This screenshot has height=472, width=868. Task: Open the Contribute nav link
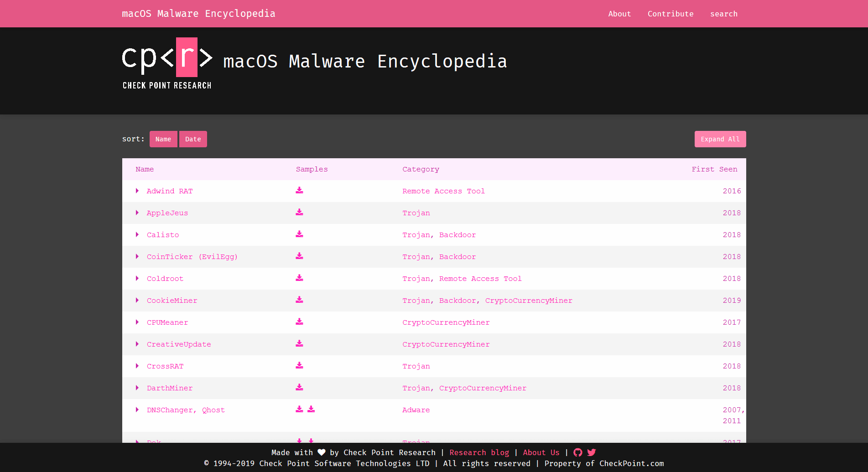coord(670,14)
